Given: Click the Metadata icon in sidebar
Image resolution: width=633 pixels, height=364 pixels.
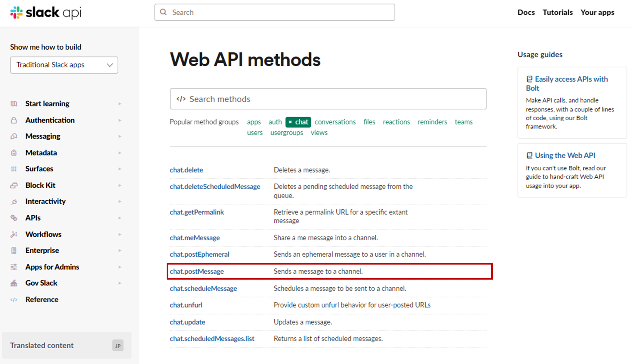Looking at the screenshot, I should [14, 152].
